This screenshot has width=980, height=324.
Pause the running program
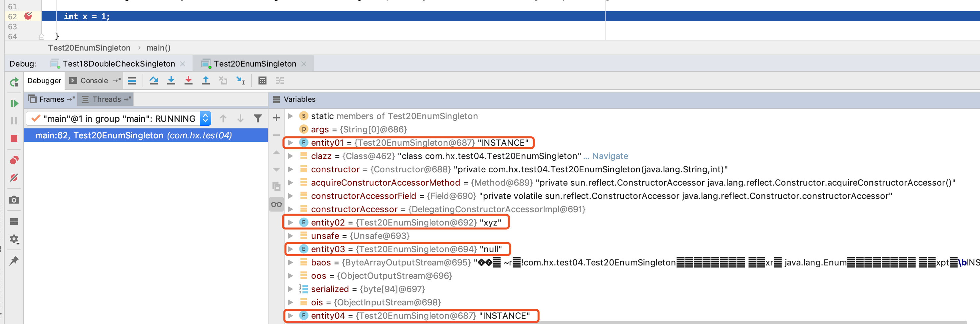click(14, 121)
